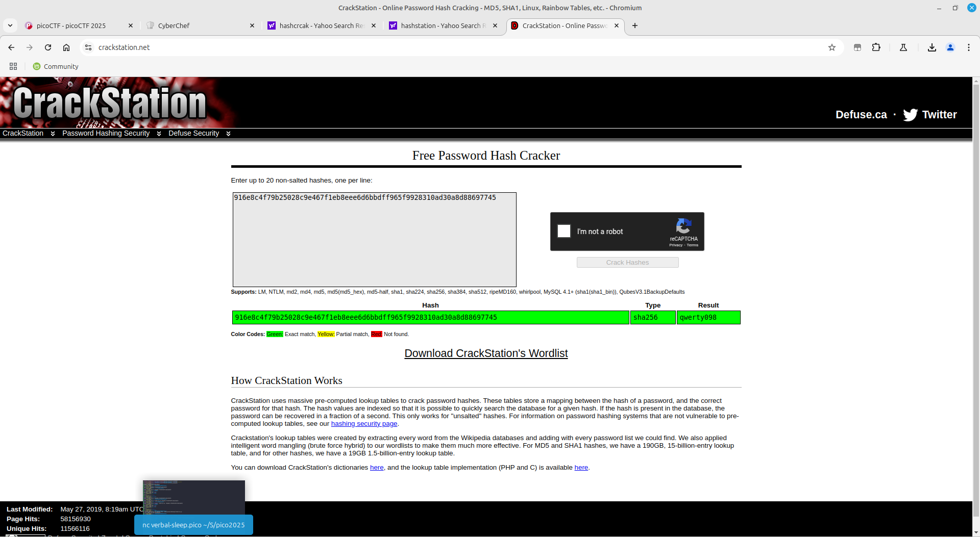Open the apps grid in bookmarks bar
The width and height of the screenshot is (980, 537).
coord(13,66)
